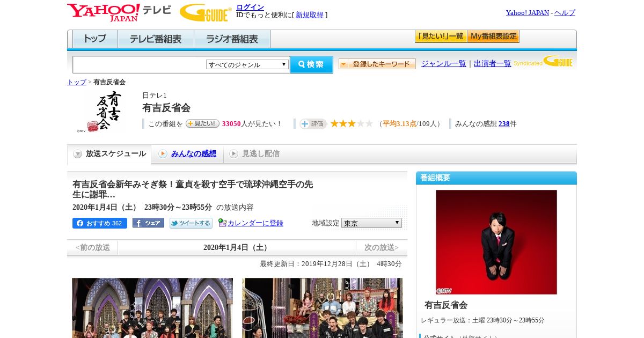Switch to the トップ navigation tab

95,39
